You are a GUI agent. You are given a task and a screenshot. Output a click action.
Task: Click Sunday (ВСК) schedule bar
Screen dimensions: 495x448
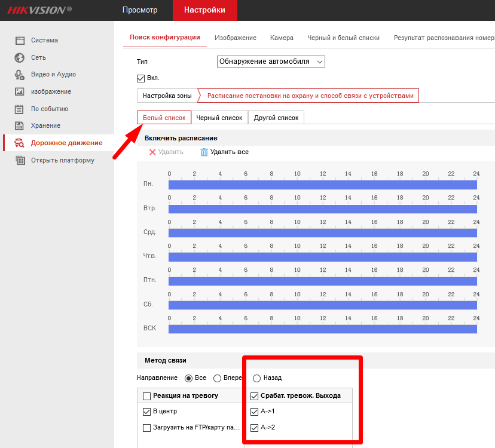tap(323, 329)
